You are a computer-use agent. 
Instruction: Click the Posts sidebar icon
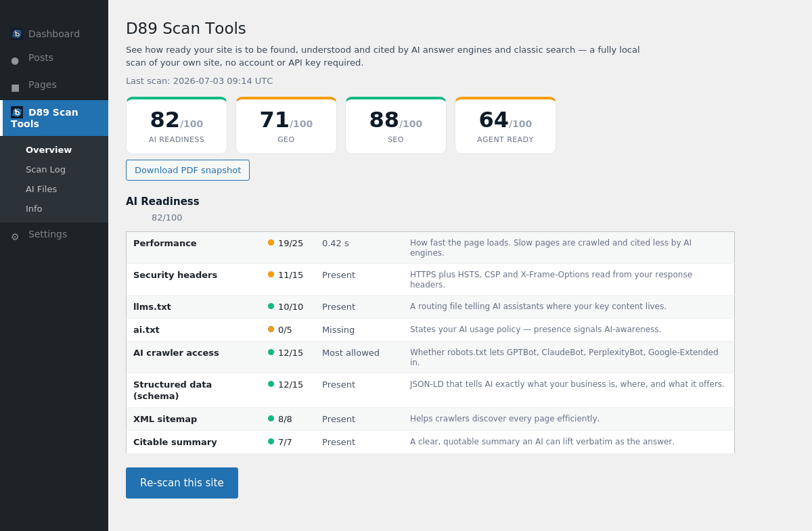[15, 61]
